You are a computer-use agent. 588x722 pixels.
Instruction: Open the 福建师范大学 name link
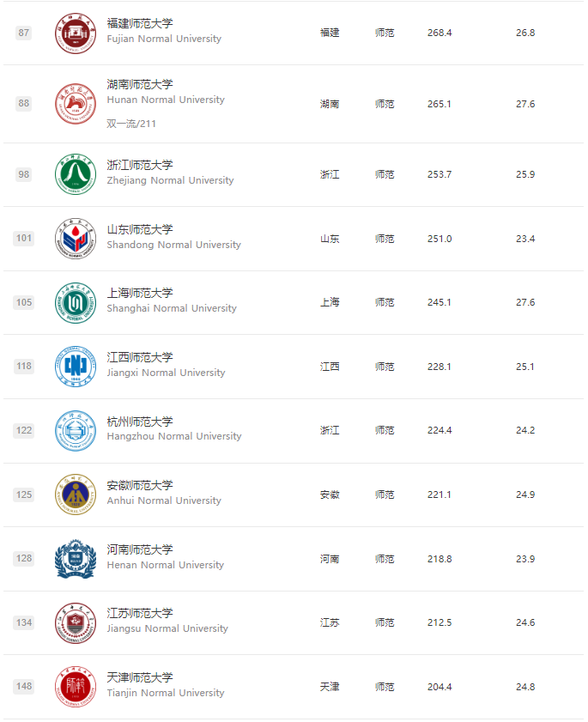click(139, 23)
